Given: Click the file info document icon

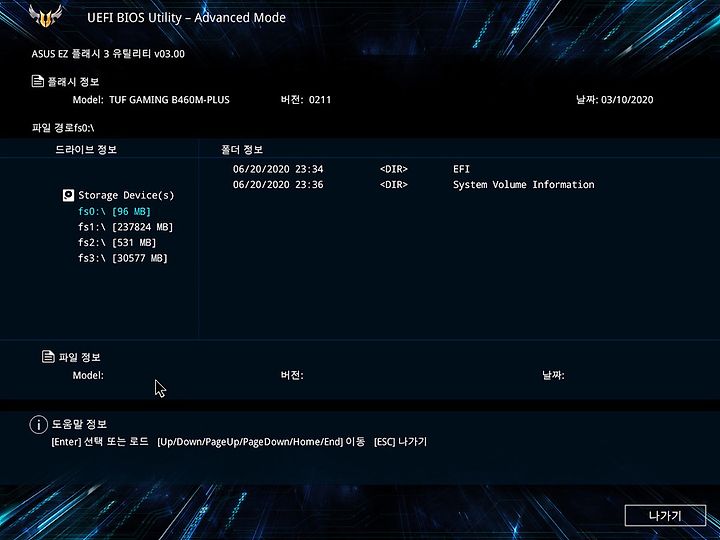Looking at the screenshot, I should (x=48, y=356).
